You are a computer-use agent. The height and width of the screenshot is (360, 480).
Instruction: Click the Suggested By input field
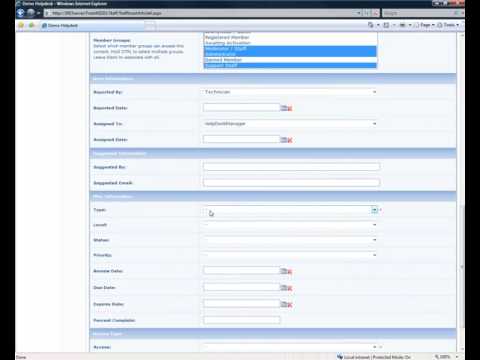click(x=291, y=167)
